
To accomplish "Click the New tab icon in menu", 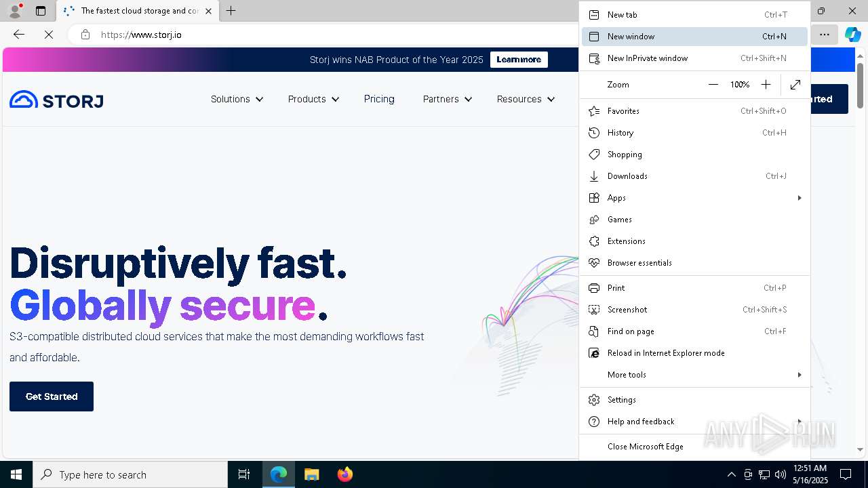I will [x=594, y=15].
